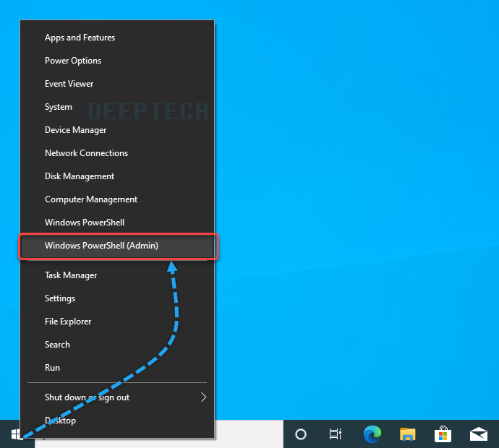
Task: Launch File Explorer from the menu
Action: (117, 322)
